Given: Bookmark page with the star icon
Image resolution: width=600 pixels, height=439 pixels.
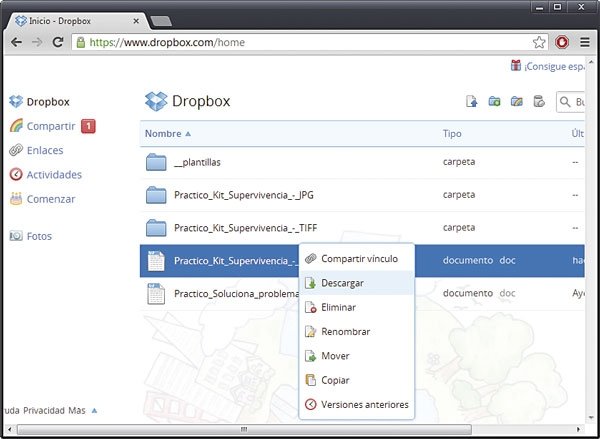Looking at the screenshot, I should tap(539, 42).
